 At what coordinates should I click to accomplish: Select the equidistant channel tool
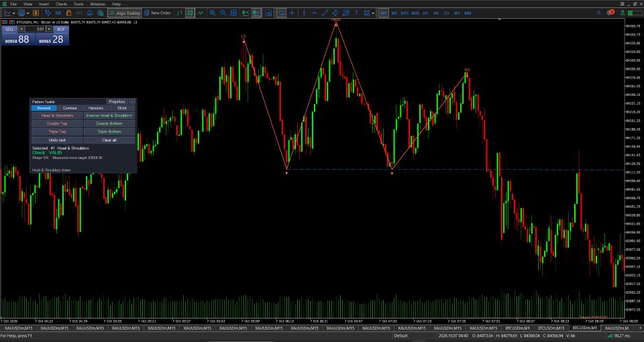click(x=335, y=13)
